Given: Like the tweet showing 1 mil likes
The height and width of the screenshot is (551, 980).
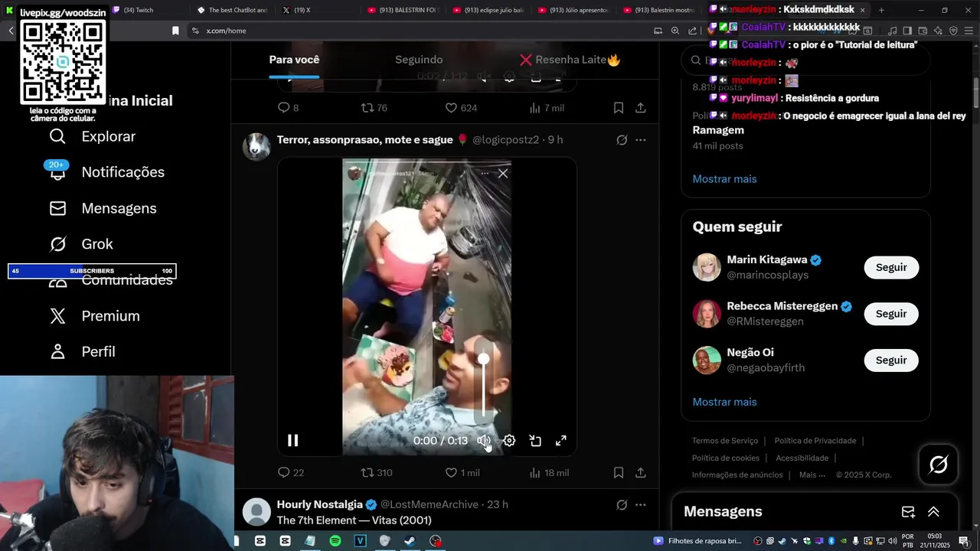Looking at the screenshot, I should click(x=462, y=473).
